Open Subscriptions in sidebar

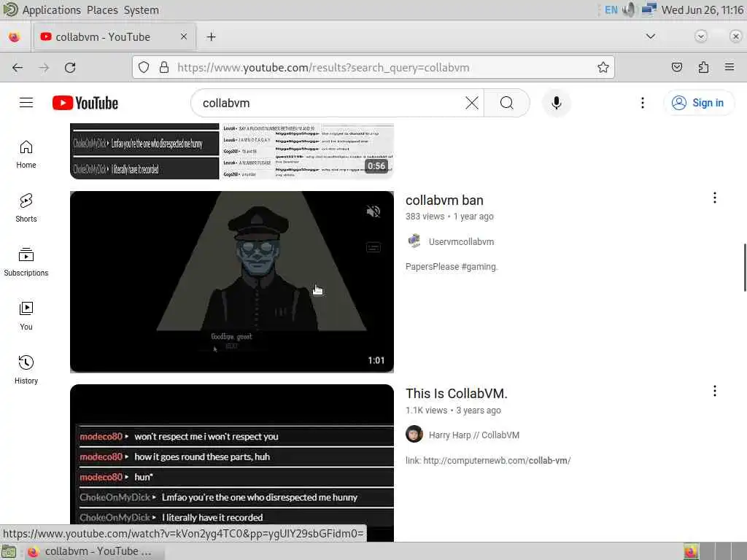coord(26,262)
